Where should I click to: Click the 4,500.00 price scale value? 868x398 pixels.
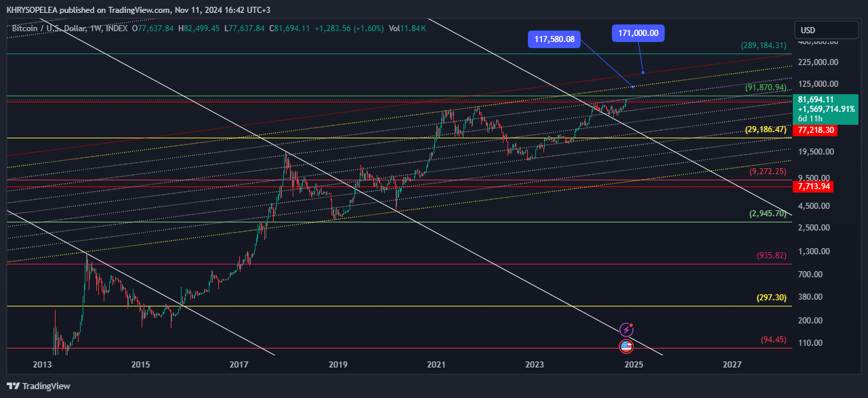tap(814, 206)
